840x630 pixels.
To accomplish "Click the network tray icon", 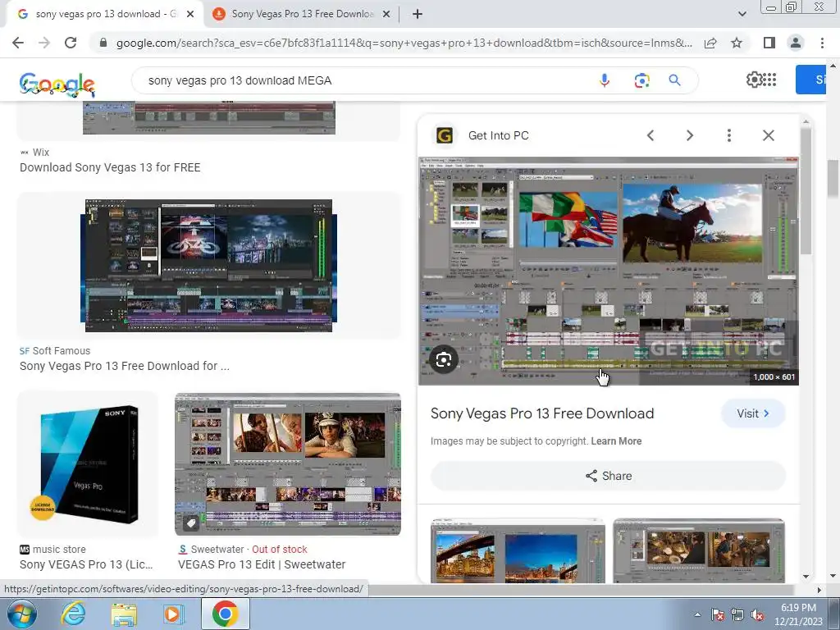I will pos(737,615).
